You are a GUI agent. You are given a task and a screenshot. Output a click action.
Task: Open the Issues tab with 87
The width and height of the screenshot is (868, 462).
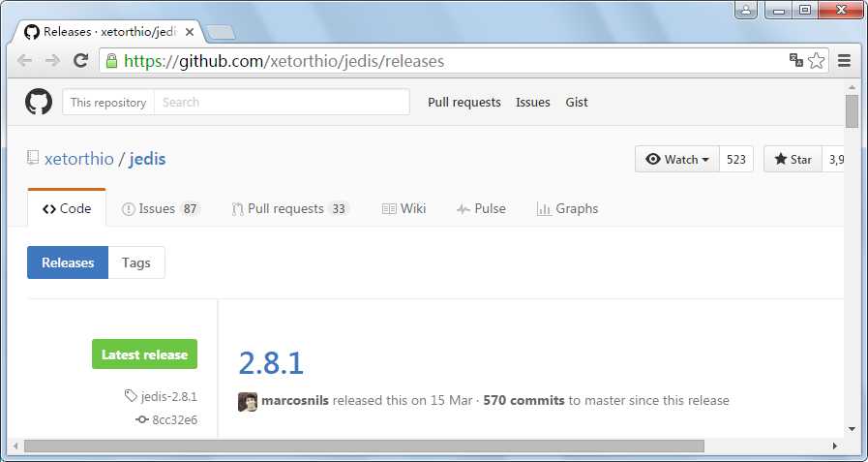pos(160,209)
